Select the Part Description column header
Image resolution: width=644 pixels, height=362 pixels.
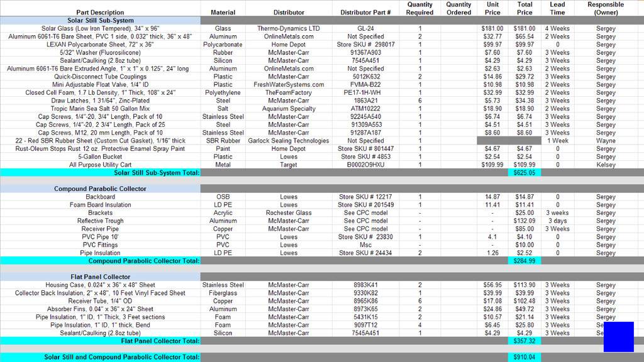(x=100, y=13)
